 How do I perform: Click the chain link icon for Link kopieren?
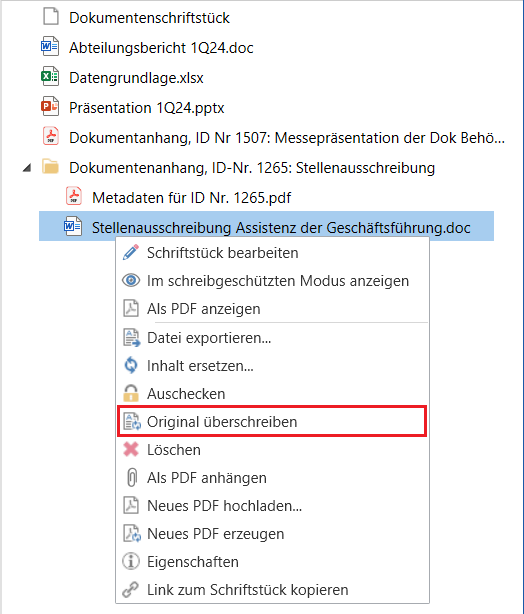click(x=130, y=590)
